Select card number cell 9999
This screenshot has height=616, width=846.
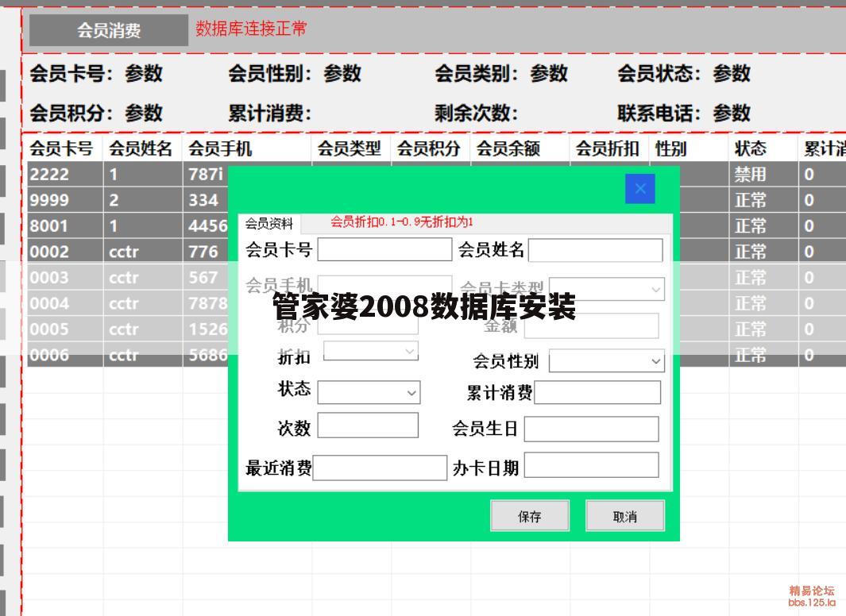tap(65, 200)
